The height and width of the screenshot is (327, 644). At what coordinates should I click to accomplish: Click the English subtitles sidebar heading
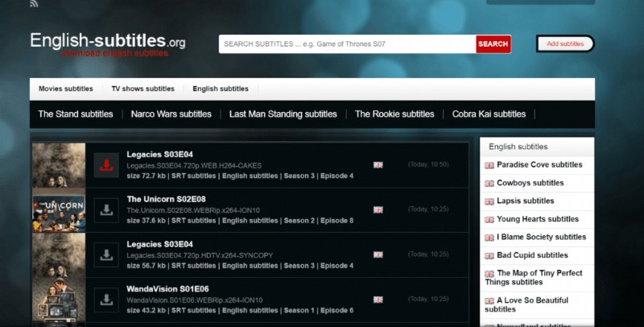pyautogui.click(x=518, y=147)
